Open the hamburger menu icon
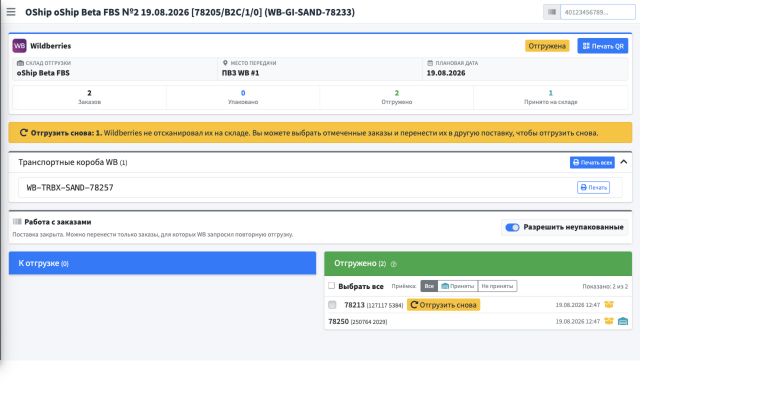760x420 pixels. [x=11, y=12]
